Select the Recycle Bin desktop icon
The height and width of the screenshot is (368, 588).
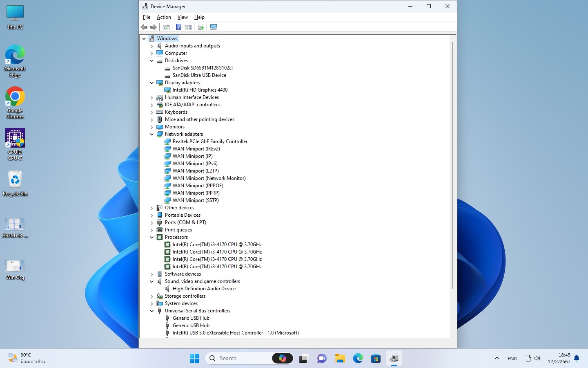click(15, 184)
